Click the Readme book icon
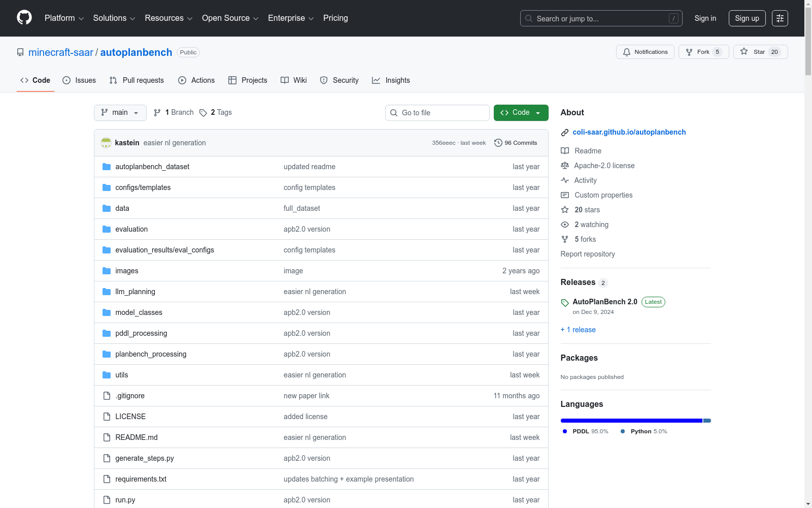The width and height of the screenshot is (812, 508). [565, 151]
